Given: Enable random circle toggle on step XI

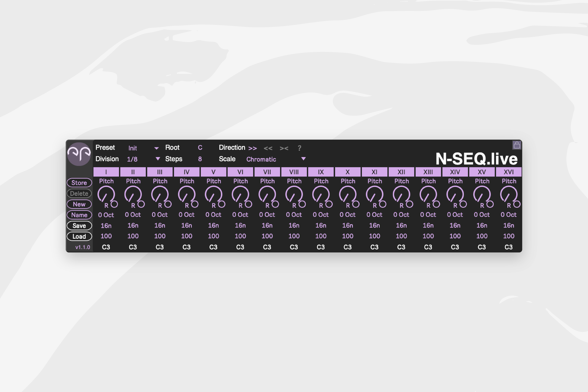Looking at the screenshot, I should coord(383,204).
